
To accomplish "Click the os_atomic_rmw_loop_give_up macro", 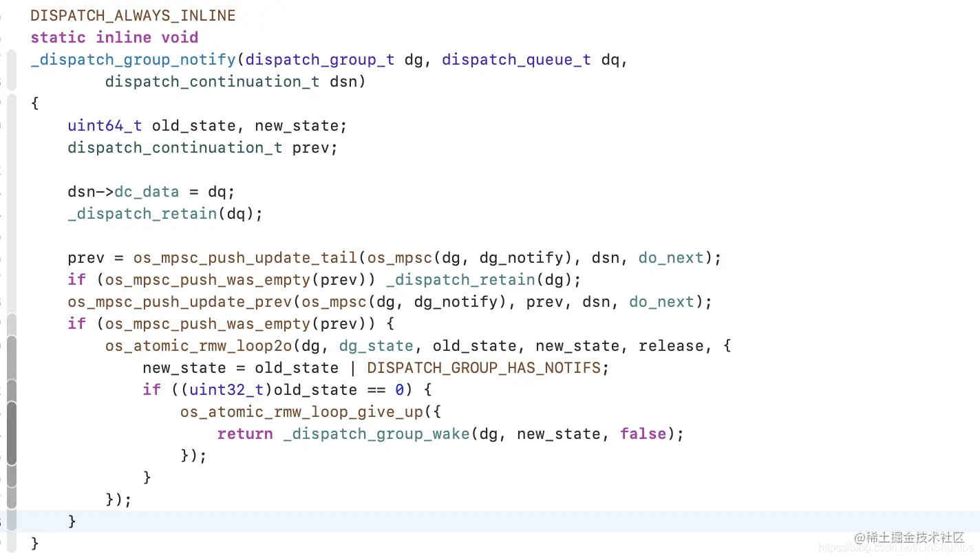I will tap(301, 411).
